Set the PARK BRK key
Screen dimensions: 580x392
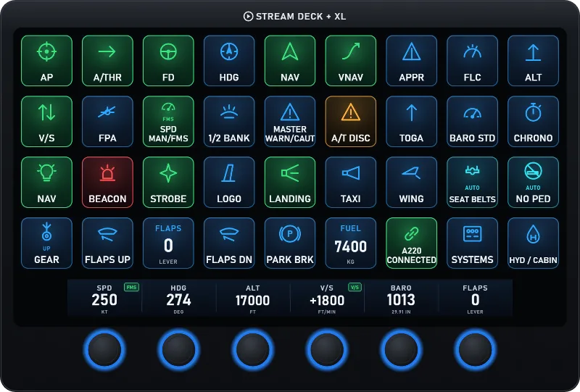[290, 243]
